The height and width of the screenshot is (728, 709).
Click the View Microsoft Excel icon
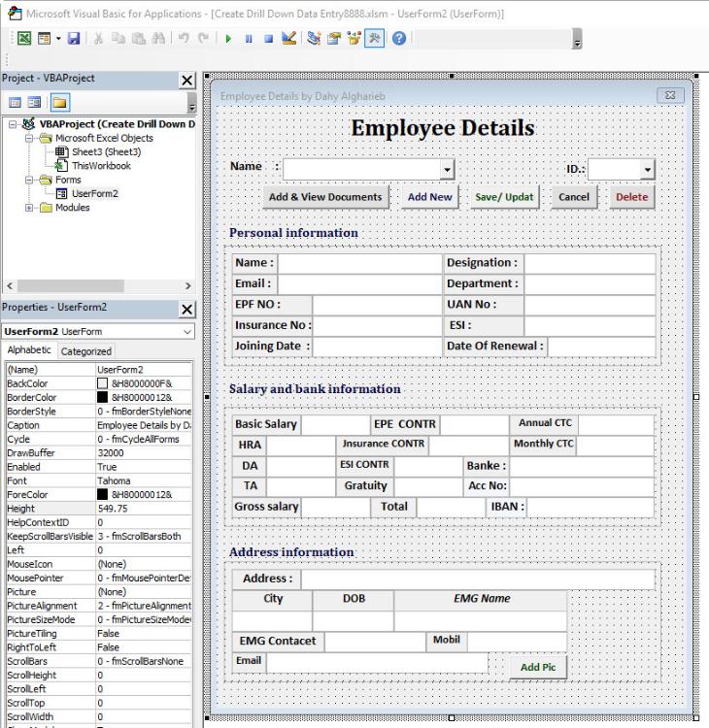tap(23, 38)
